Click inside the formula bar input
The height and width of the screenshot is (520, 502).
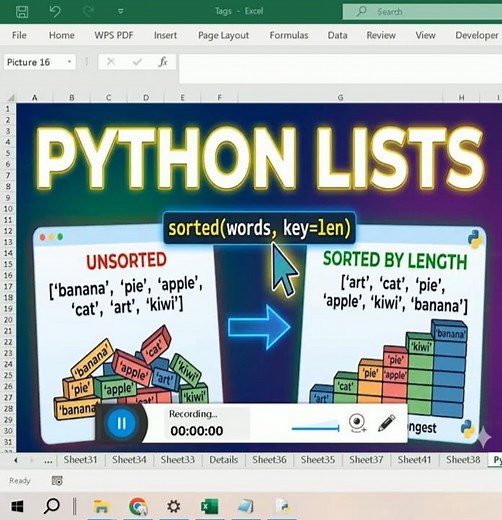[340, 69]
